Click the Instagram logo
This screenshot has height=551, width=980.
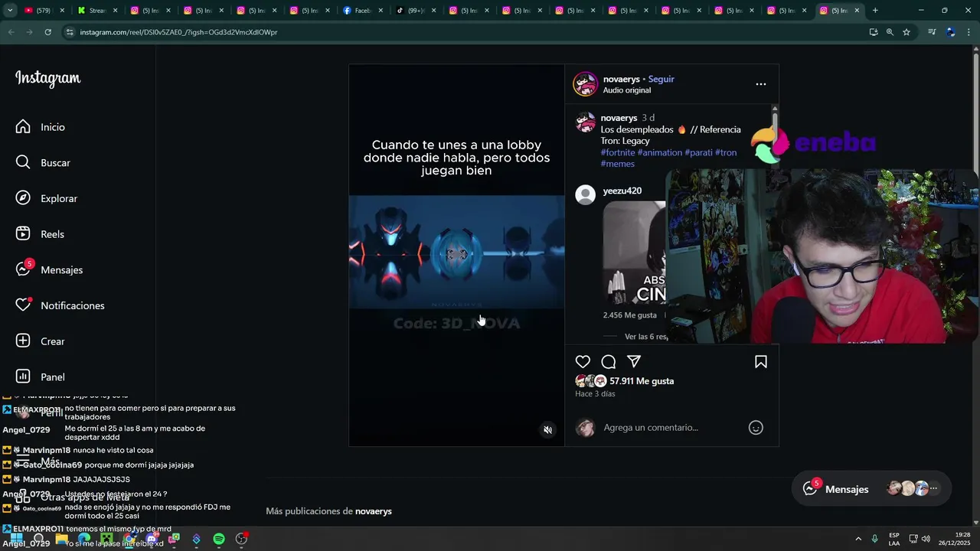point(47,79)
